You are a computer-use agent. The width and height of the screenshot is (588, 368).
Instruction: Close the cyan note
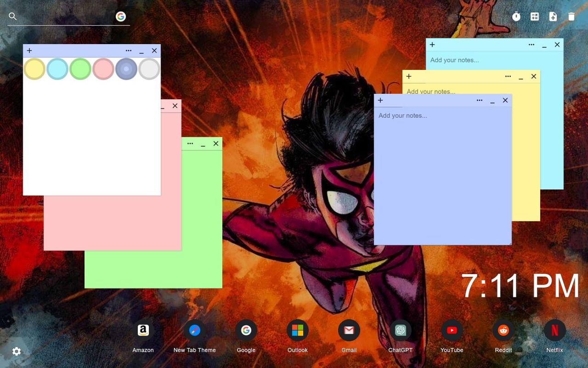(557, 45)
